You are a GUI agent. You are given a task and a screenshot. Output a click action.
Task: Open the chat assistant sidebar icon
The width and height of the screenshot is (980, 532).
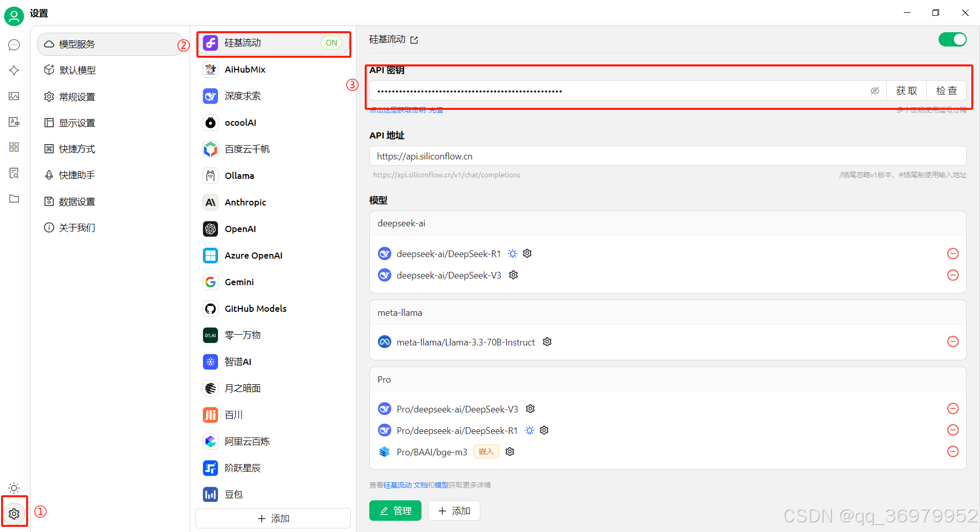14,45
